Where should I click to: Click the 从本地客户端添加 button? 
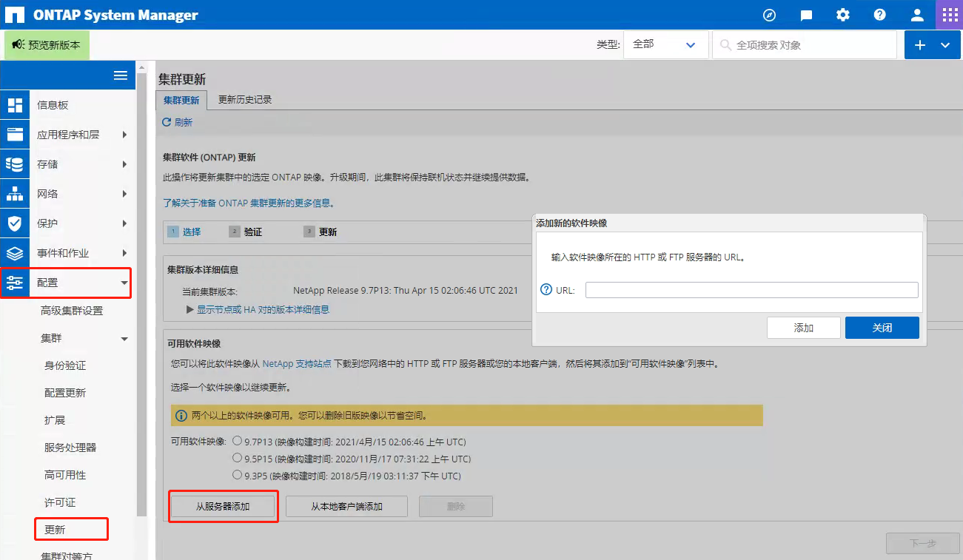346,506
